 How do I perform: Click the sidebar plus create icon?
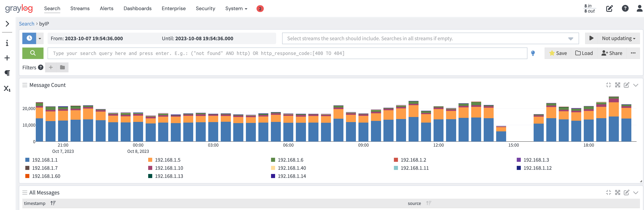point(7,58)
